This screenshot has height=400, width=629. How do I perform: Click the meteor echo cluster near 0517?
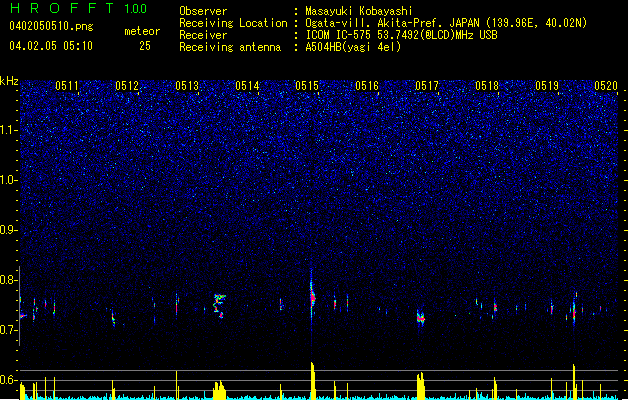pyautogui.click(x=420, y=318)
